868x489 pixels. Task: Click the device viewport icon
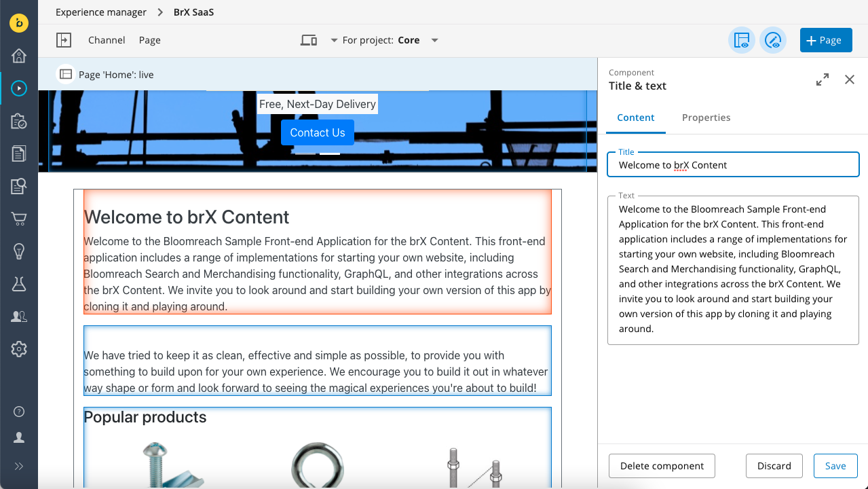point(309,40)
